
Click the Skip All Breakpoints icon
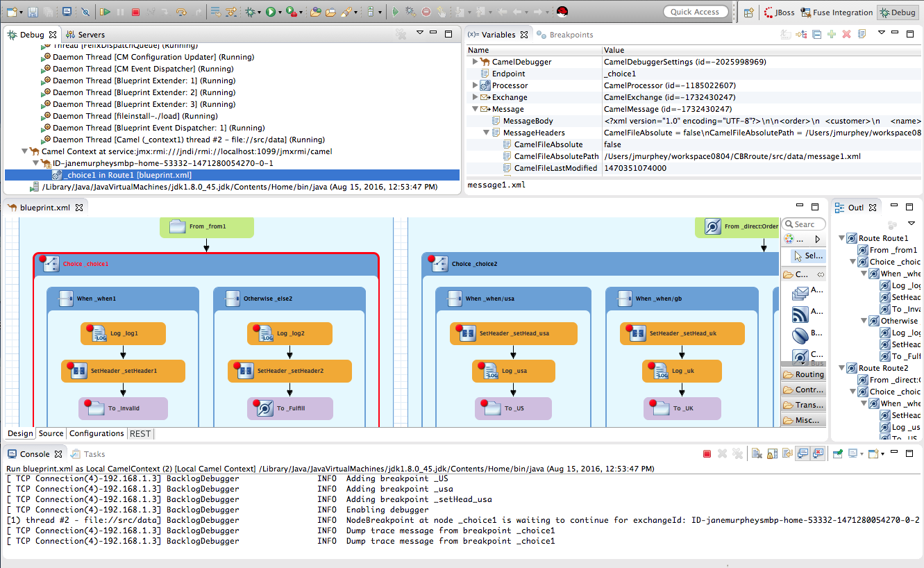[x=85, y=12]
